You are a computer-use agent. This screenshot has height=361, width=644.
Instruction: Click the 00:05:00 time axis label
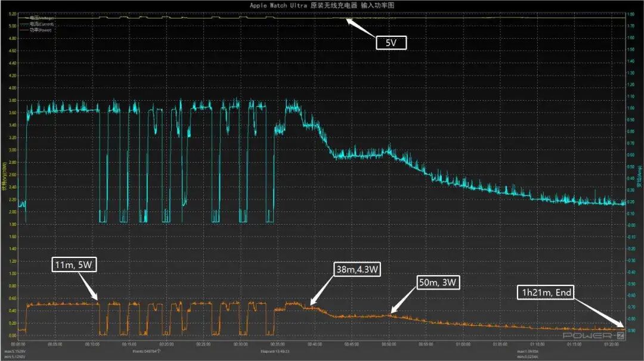[x=55, y=344]
